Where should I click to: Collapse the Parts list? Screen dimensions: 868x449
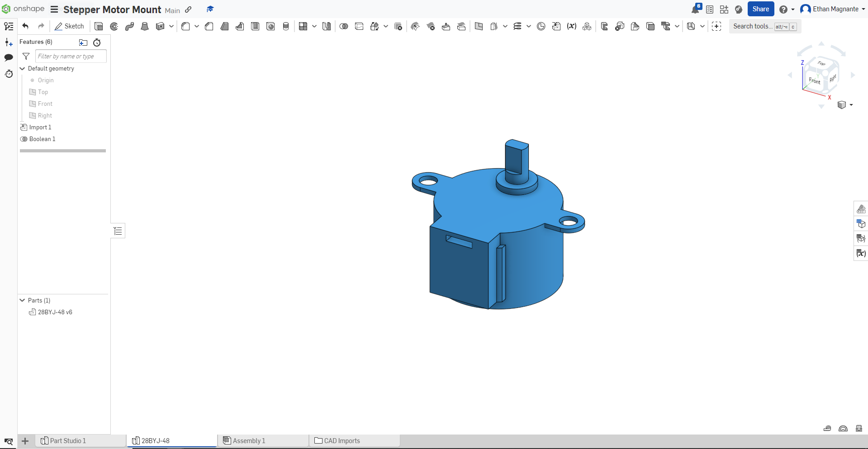(22, 300)
